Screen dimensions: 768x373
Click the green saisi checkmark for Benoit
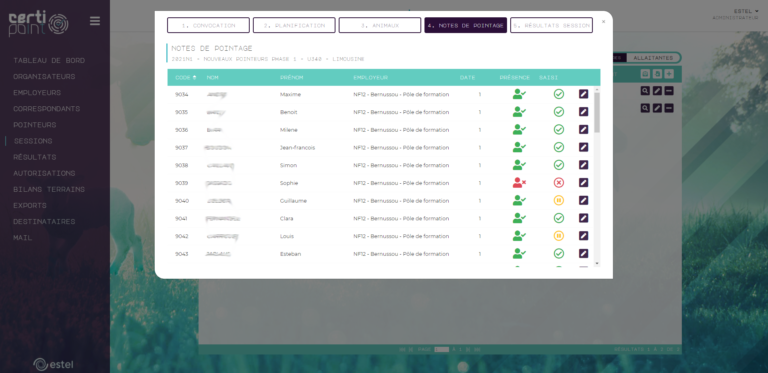(x=559, y=112)
